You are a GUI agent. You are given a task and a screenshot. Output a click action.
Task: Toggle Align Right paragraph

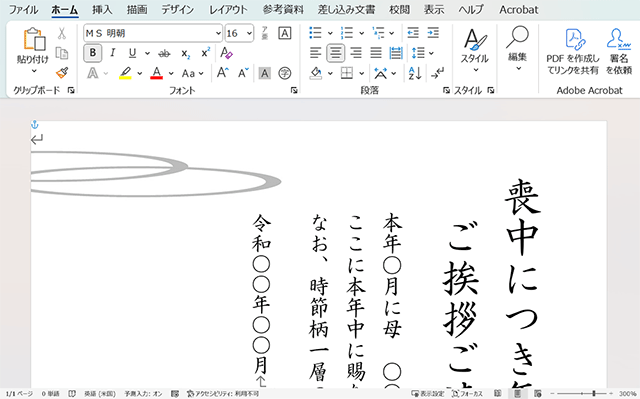point(356,53)
